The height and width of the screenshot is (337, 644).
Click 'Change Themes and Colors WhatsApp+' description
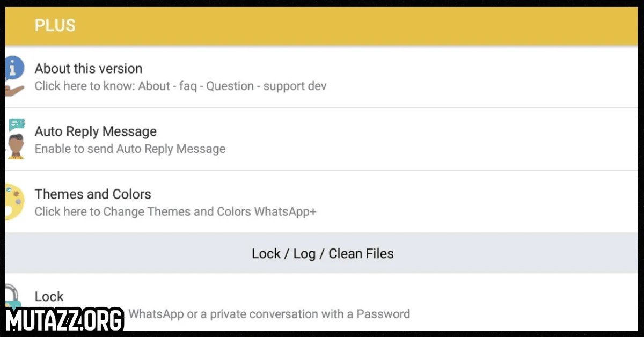tap(209, 211)
